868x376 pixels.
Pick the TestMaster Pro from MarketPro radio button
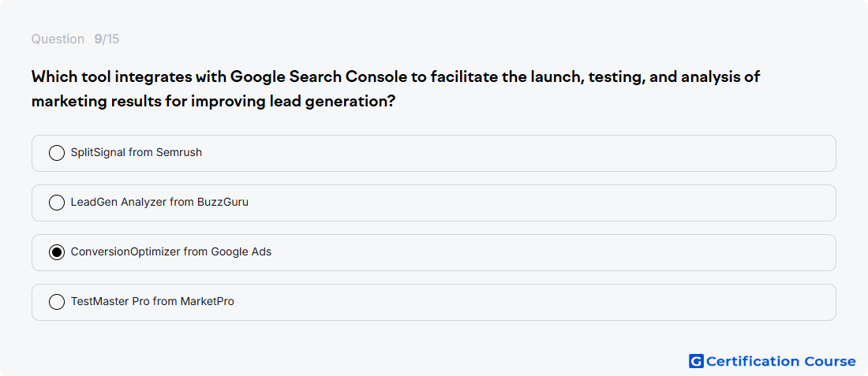click(57, 302)
